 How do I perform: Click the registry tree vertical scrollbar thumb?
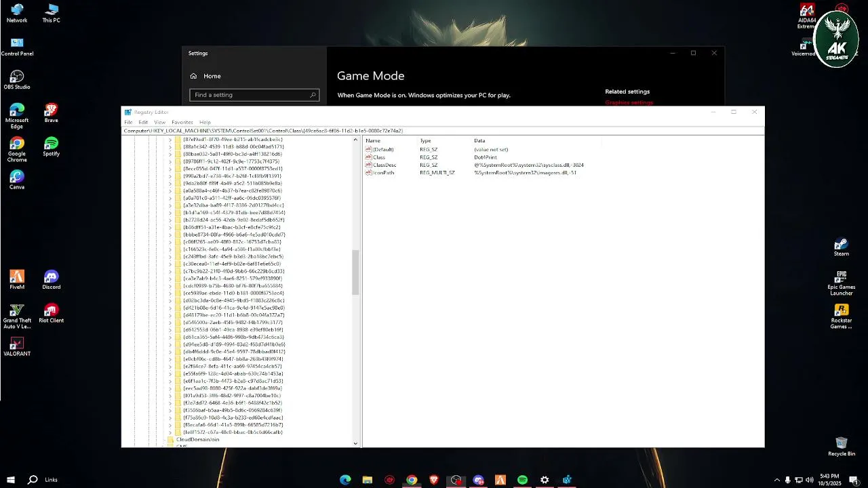pos(355,272)
